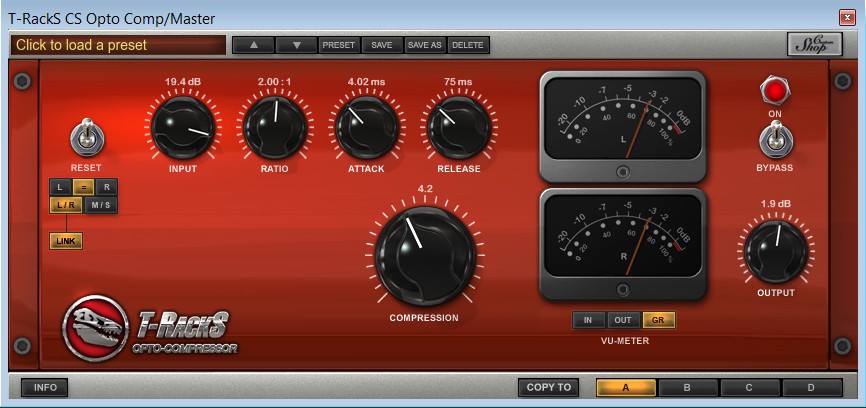This screenshot has width=866, height=408.
Task: Click to load a preset field
Action: [118, 45]
